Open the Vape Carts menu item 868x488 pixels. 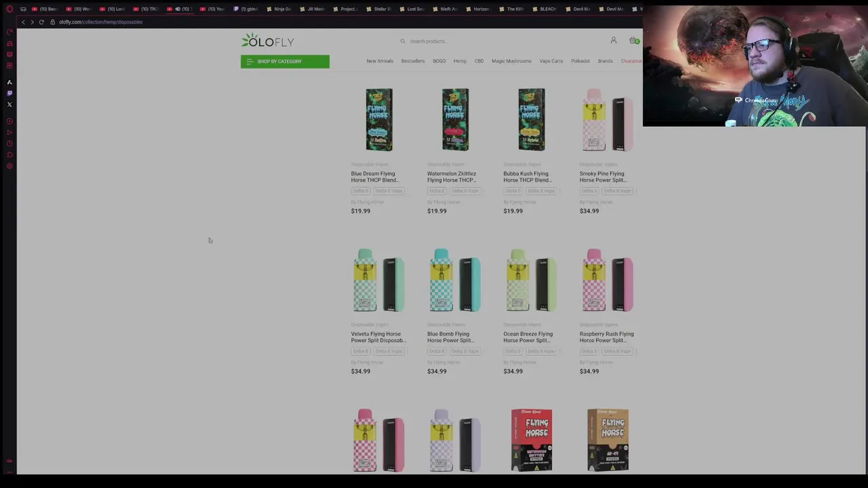tap(551, 61)
